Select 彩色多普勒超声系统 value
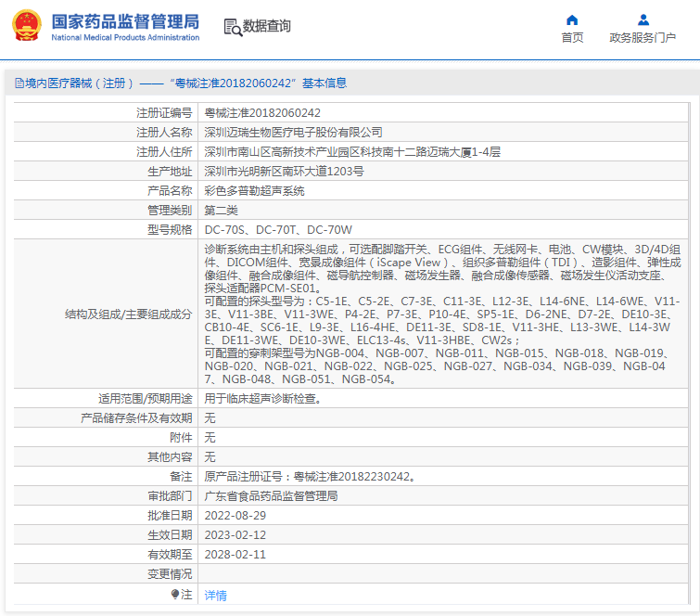 254,191
